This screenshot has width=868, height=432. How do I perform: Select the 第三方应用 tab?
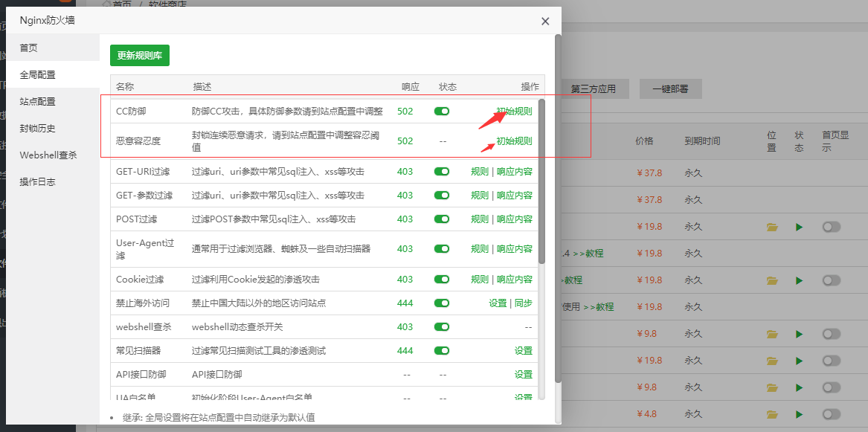pos(593,89)
